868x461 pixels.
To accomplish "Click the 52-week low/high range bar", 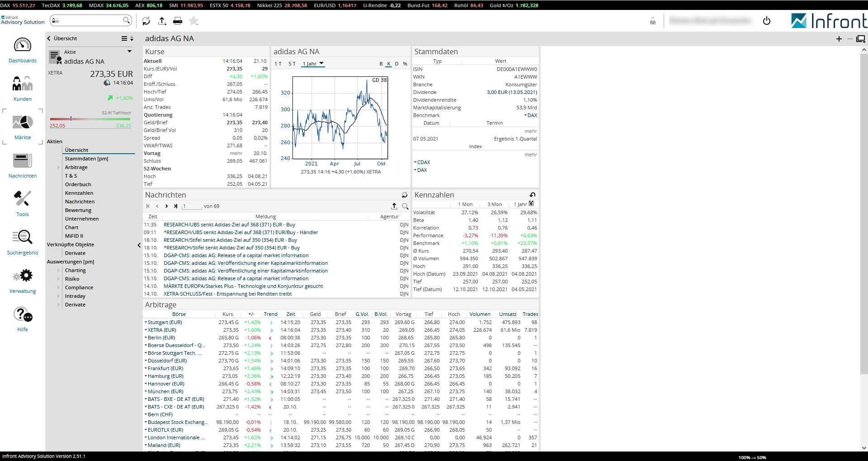I will click(90, 119).
